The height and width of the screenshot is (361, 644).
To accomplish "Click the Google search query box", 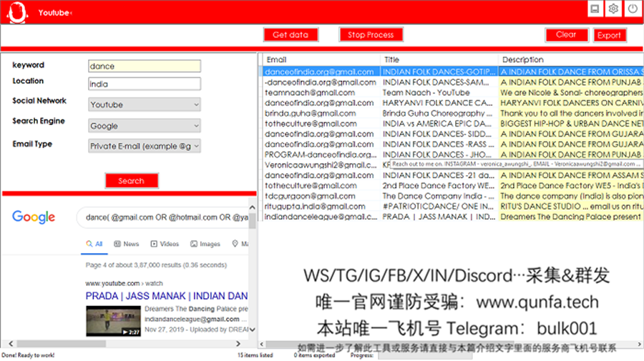I will pyautogui.click(x=165, y=217).
